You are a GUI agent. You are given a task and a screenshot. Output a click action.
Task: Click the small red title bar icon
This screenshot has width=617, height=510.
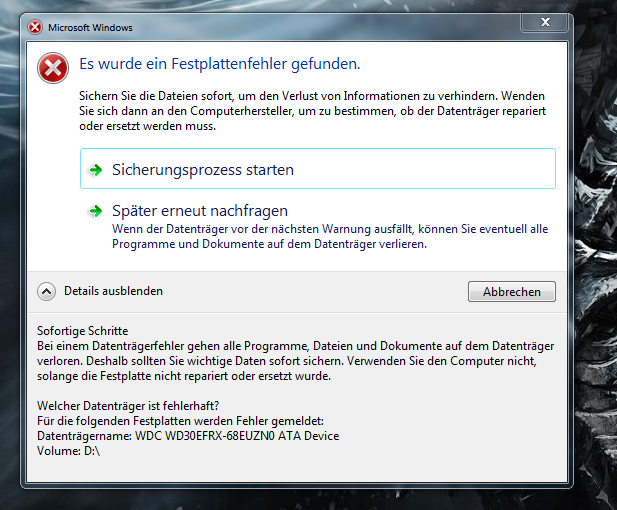(35, 27)
